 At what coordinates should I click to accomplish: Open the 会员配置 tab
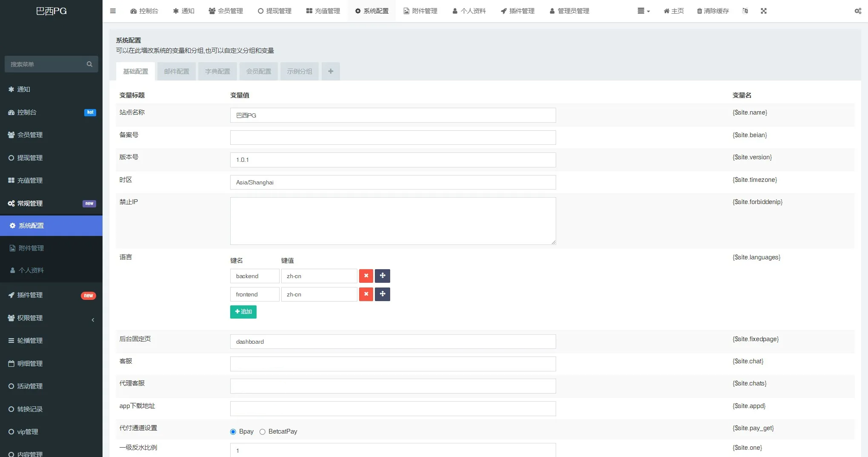click(x=258, y=72)
